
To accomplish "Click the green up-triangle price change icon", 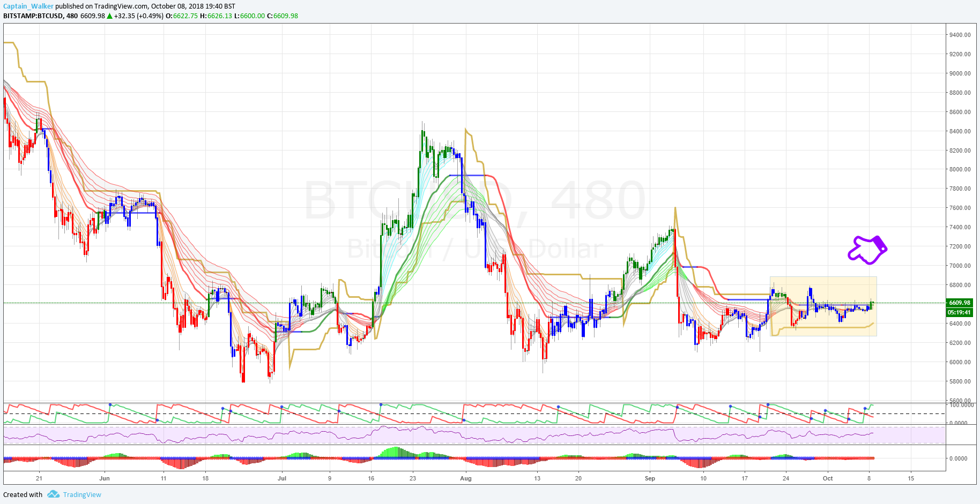I will pyautogui.click(x=109, y=16).
